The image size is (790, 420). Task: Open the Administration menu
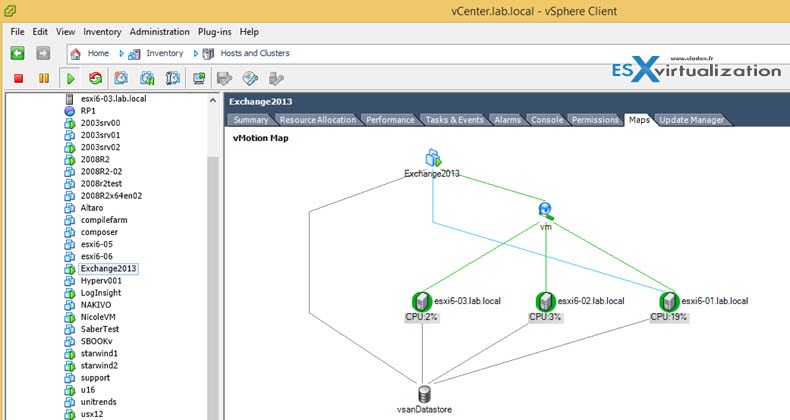tap(160, 32)
